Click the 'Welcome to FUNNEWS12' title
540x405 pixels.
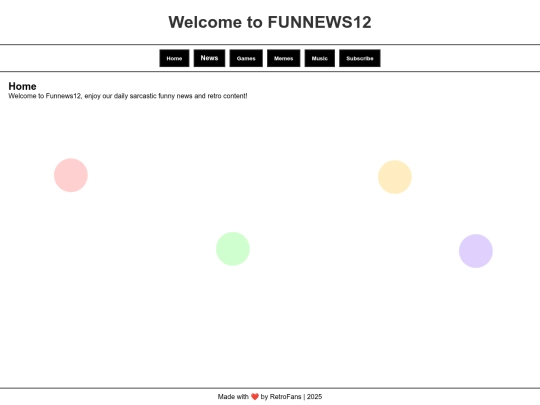270,22
